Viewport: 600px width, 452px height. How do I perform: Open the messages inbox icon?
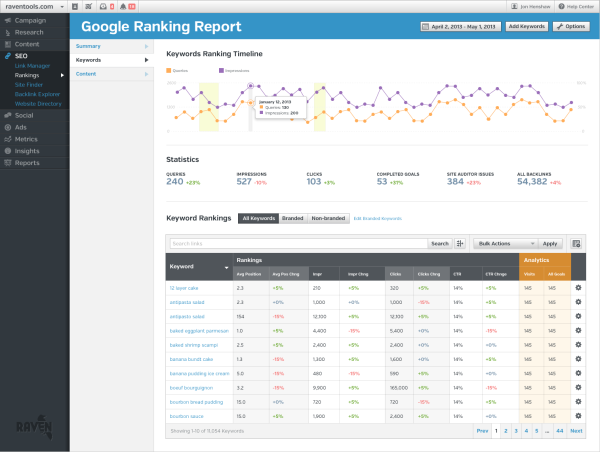point(103,7)
